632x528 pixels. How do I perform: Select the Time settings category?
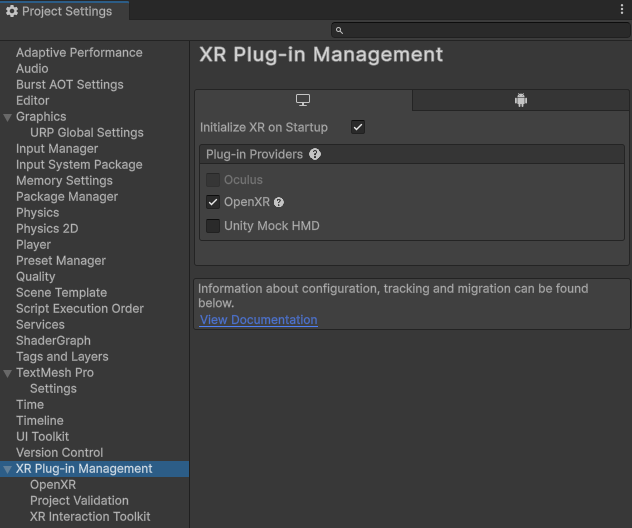[30, 404]
